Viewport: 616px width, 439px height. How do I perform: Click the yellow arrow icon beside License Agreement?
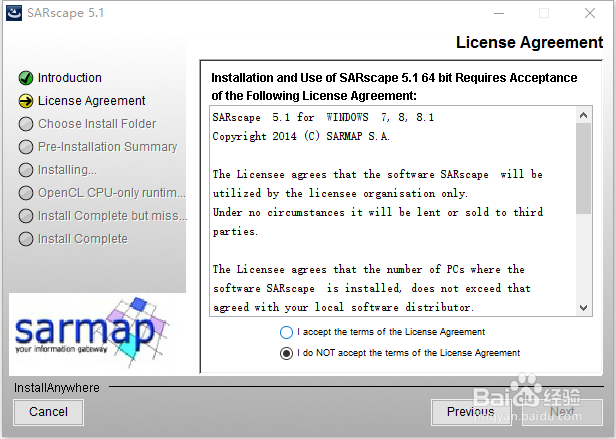pos(26,101)
